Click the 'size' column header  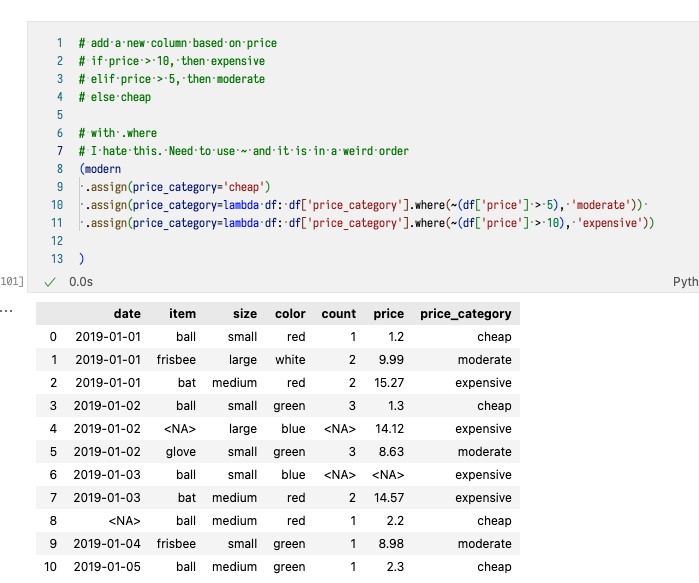pos(245,314)
